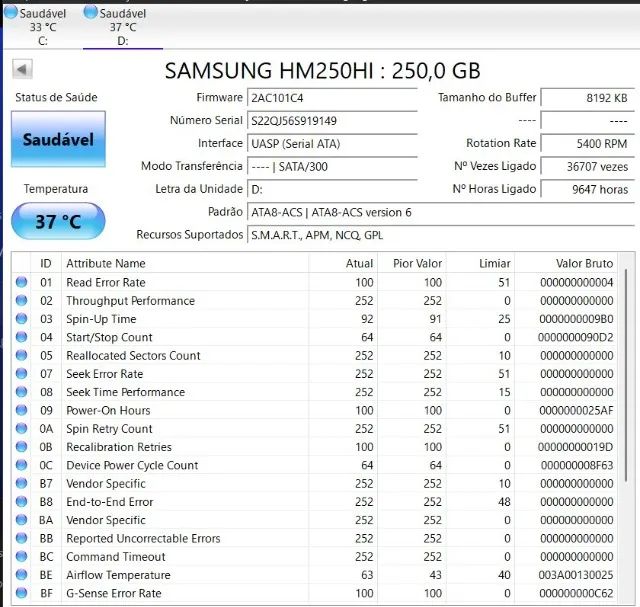Select the Power-On Hours attribute name
640x607 pixels.
tap(108, 410)
